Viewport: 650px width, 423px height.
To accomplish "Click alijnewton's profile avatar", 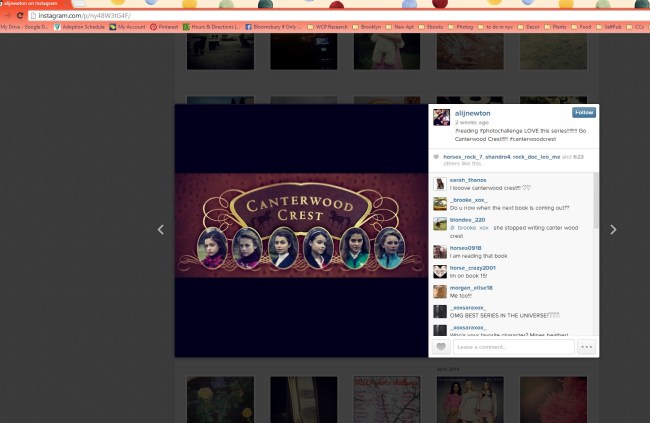I will pyautogui.click(x=440, y=117).
